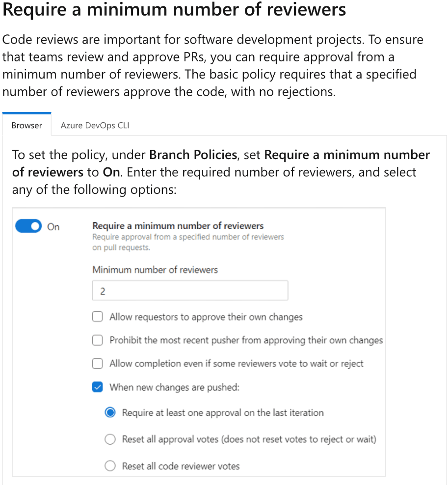Click the minimum number of reviewers input box

(190, 291)
